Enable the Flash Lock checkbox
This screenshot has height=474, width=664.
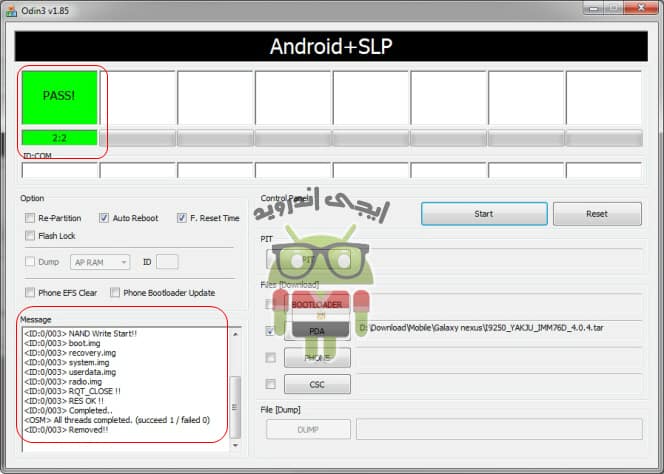[30, 236]
